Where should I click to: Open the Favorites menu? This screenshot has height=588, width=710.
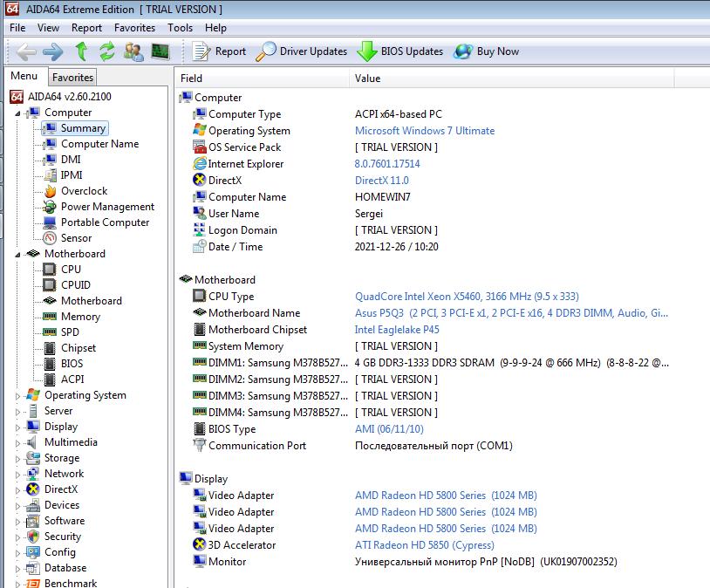(134, 28)
